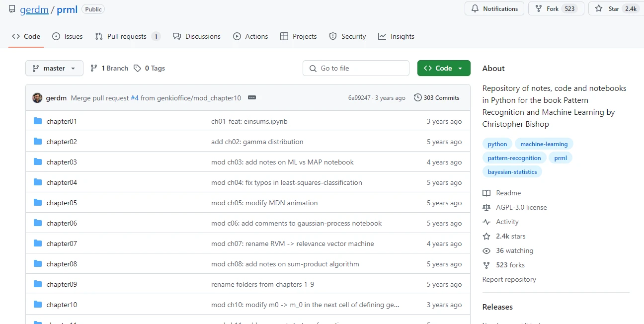View the Insights tab
644x324 pixels.
click(x=396, y=36)
